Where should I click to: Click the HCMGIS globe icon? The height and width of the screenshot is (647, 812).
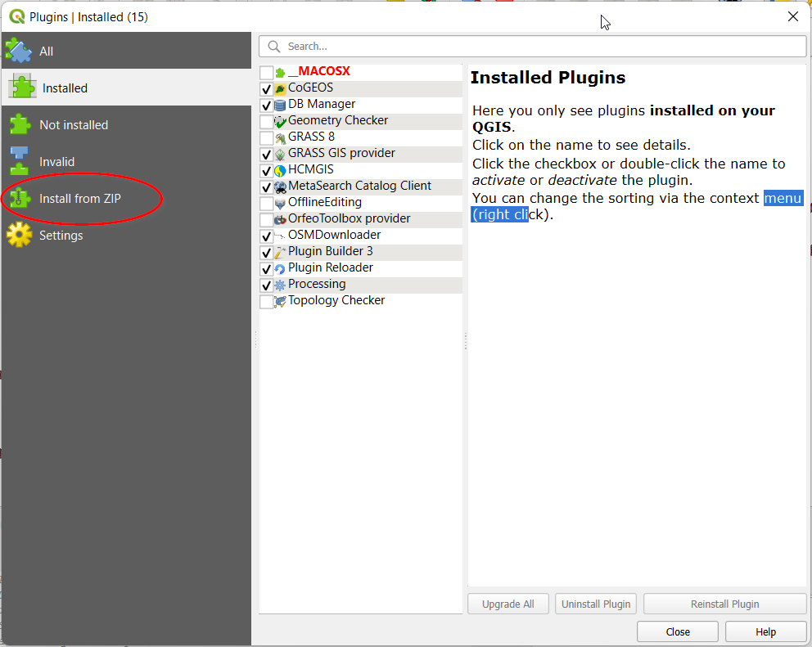[280, 171]
